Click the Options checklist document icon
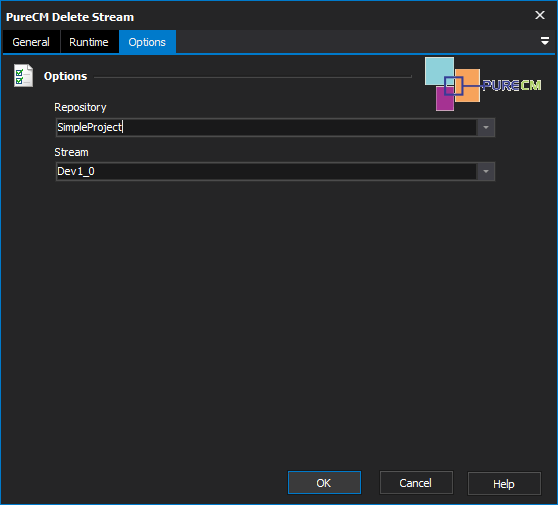The width and height of the screenshot is (558, 505). point(23,75)
